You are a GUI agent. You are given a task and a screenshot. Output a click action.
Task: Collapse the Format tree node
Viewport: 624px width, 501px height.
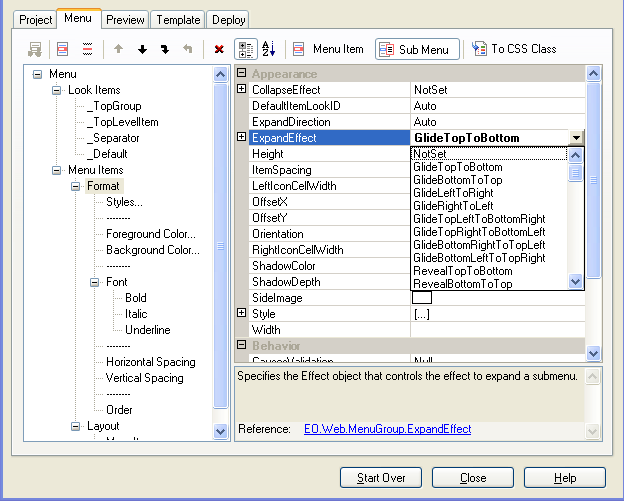coord(76,187)
